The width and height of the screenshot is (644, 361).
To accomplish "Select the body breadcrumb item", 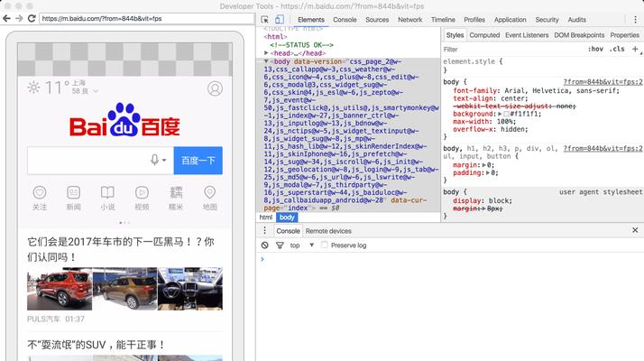I will click(287, 218).
